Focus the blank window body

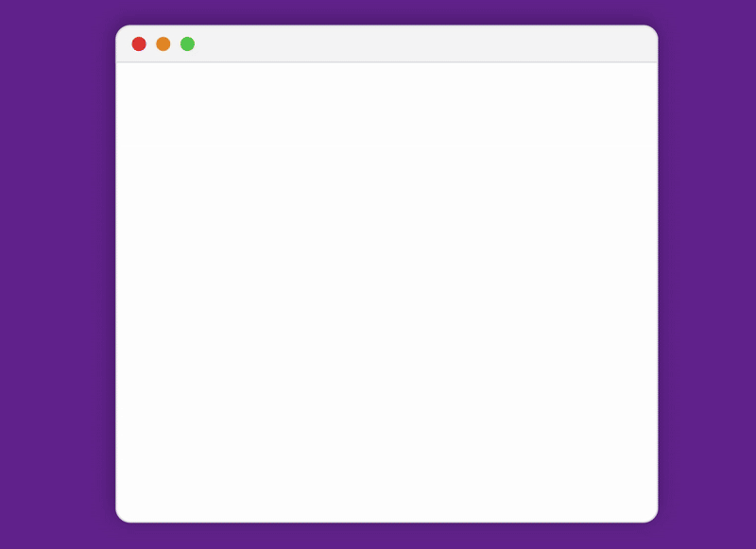pyautogui.click(x=387, y=292)
